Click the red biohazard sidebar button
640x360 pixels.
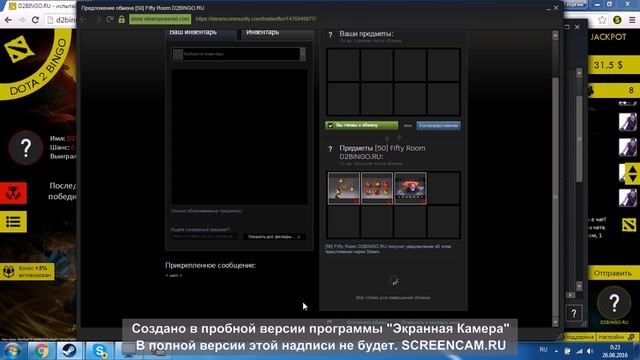coord(13,193)
